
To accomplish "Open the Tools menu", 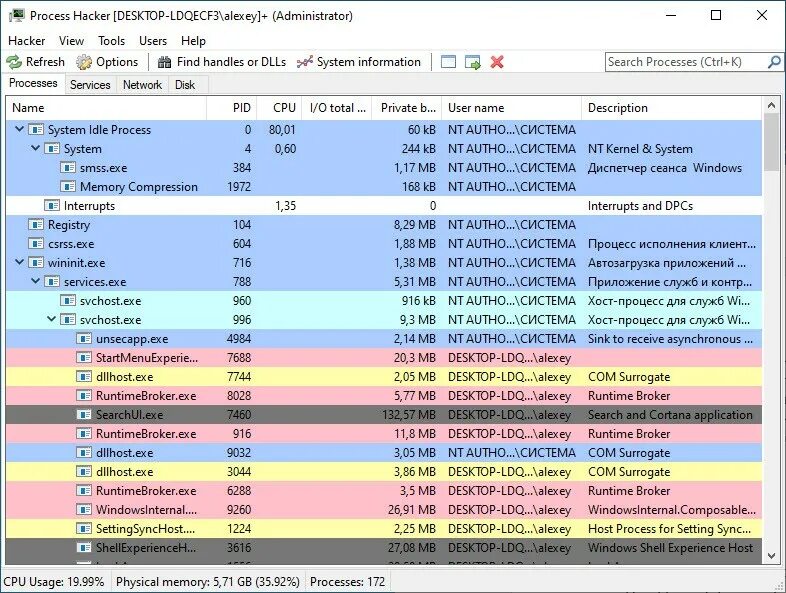I will click(x=111, y=41).
